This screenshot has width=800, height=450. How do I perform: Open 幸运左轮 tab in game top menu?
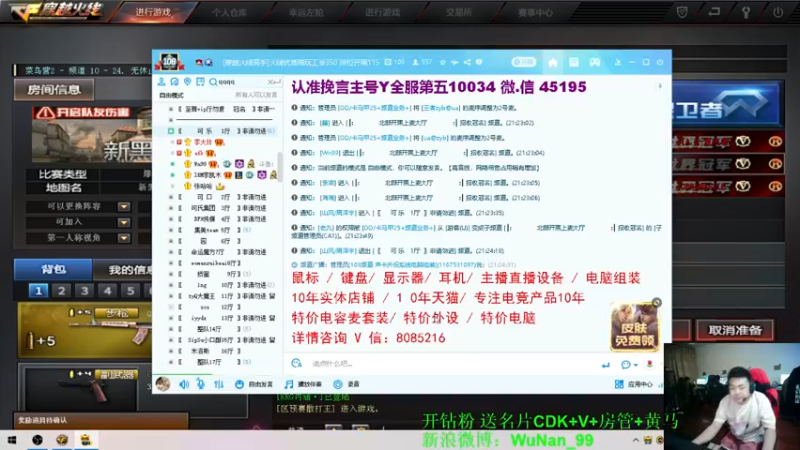pyautogui.click(x=306, y=12)
